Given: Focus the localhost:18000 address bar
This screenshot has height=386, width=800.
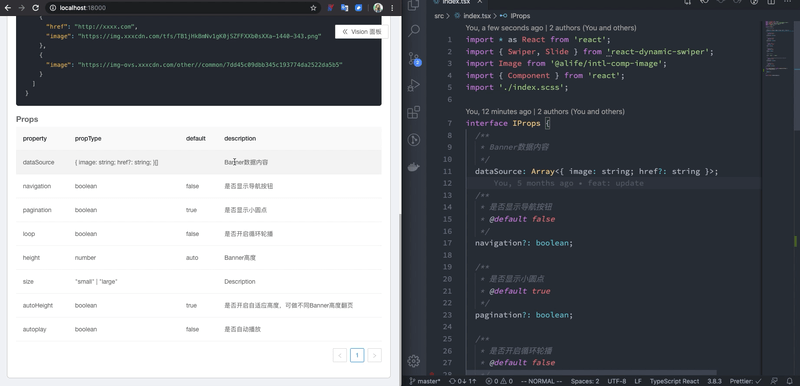Looking at the screenshot, I should [184, 8].
